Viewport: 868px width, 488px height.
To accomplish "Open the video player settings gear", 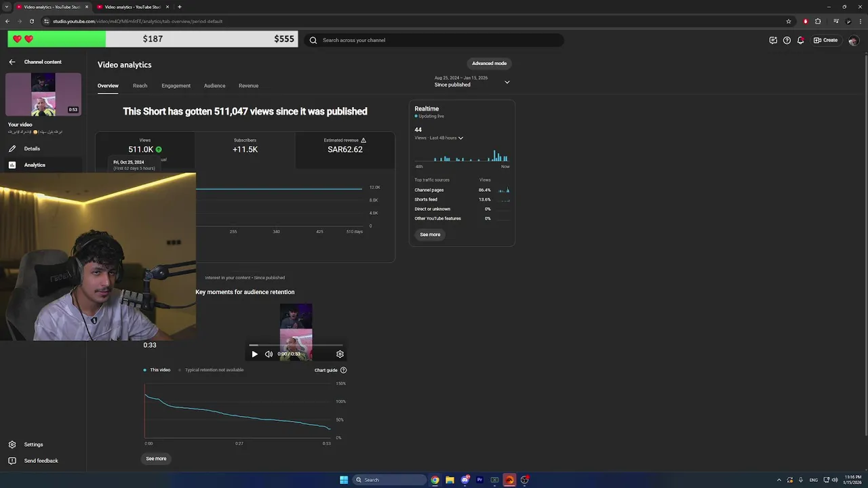I will coord(340,354).
